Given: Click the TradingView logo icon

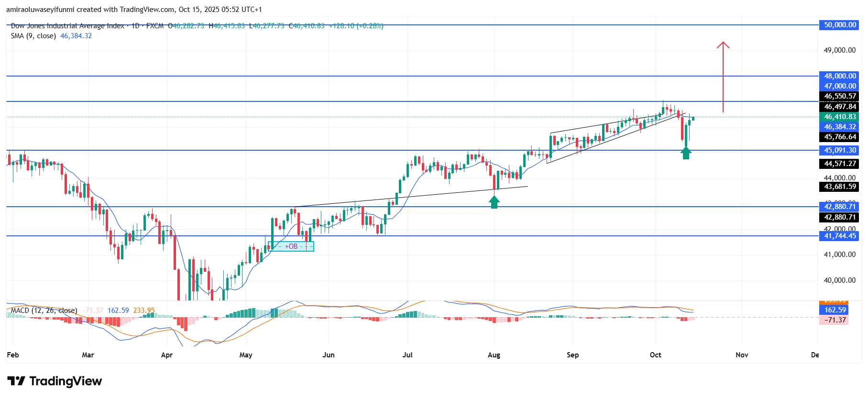Looking at the screenshot, I should pyautogui.click(x=16, y=381).
